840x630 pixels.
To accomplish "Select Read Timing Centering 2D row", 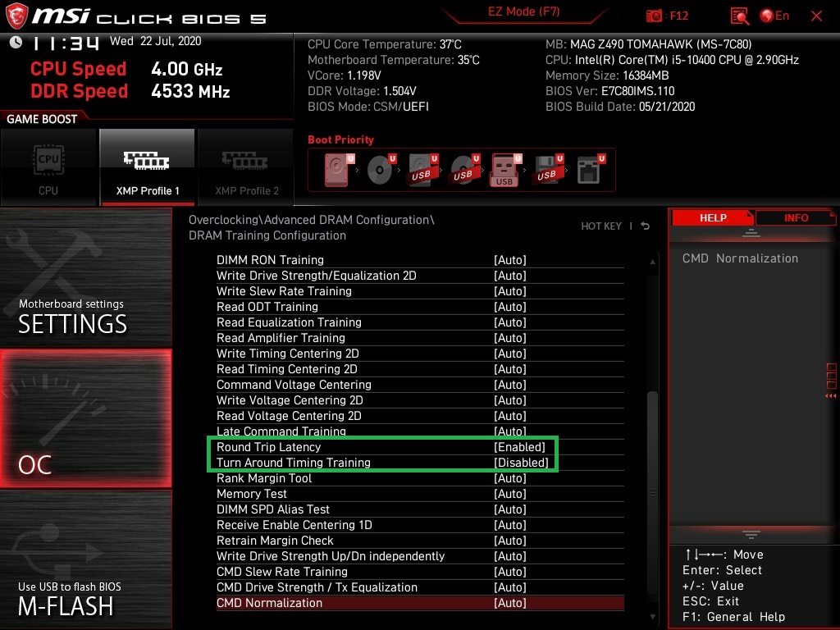I will 420,368.
